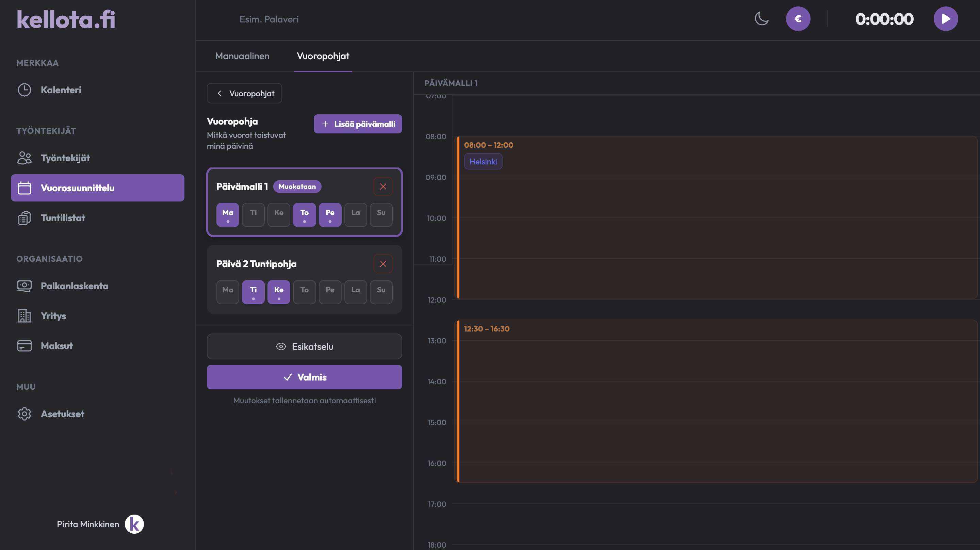980x550 pixels.
Task: Toggle Ke in Päivä 2 Tuntipohja
Action: pos(278,292)
